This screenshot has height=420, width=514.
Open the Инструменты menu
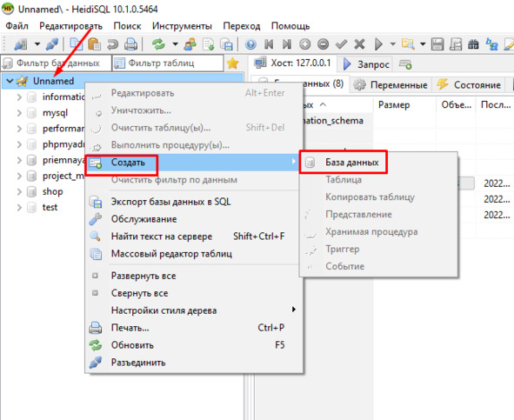coord(182,26)
